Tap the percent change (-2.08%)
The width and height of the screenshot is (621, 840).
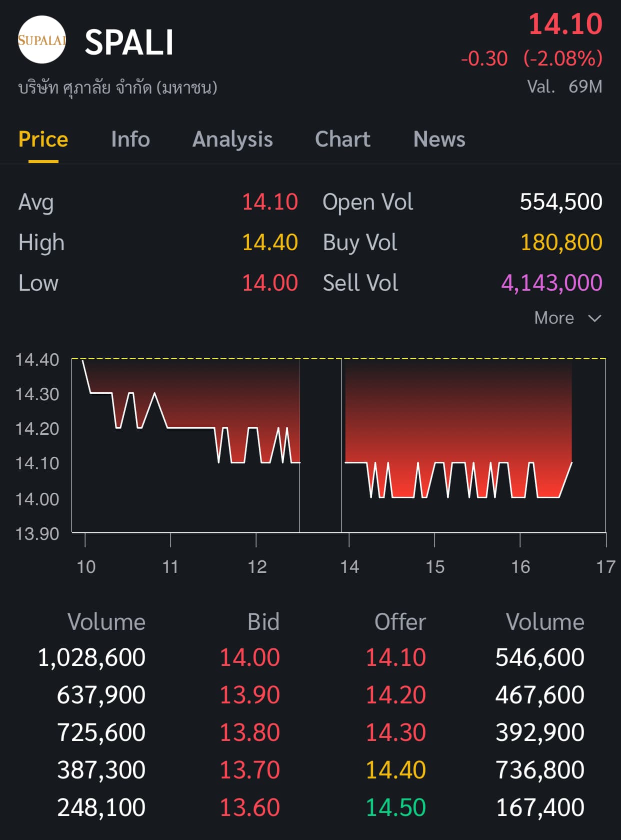coord(562,59)
